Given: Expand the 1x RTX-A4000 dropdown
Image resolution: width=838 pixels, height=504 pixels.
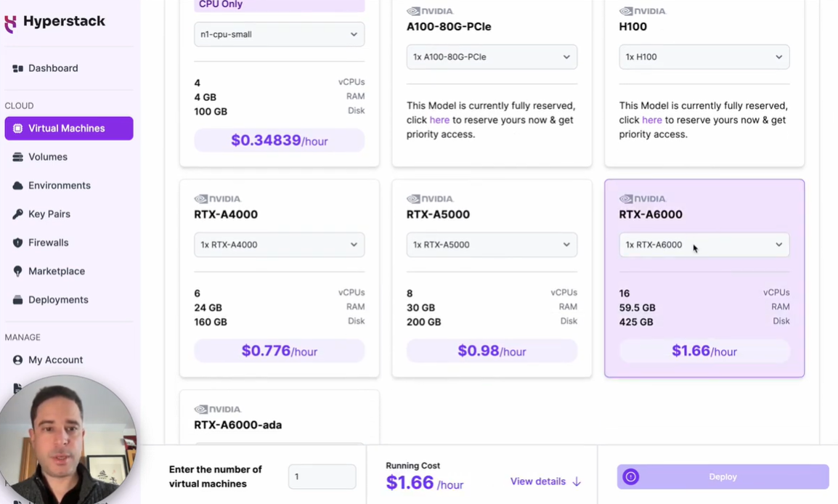Looking at the screenshot, I should pyautogui.click(x=279, y=245).
